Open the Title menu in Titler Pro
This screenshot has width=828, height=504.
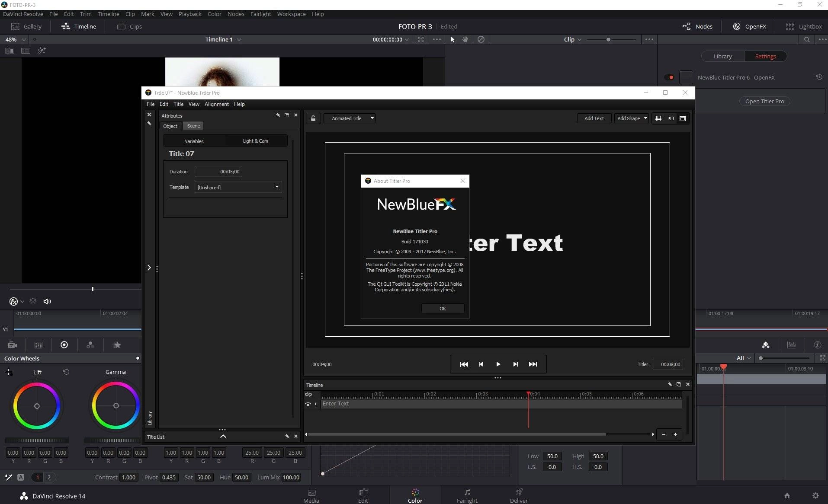point(178,104)
